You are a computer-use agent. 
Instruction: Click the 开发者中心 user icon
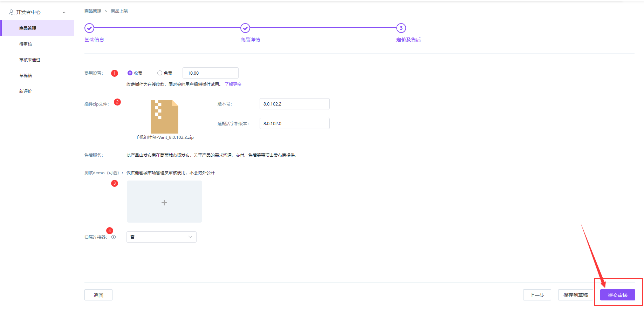[x=12, y=12]
